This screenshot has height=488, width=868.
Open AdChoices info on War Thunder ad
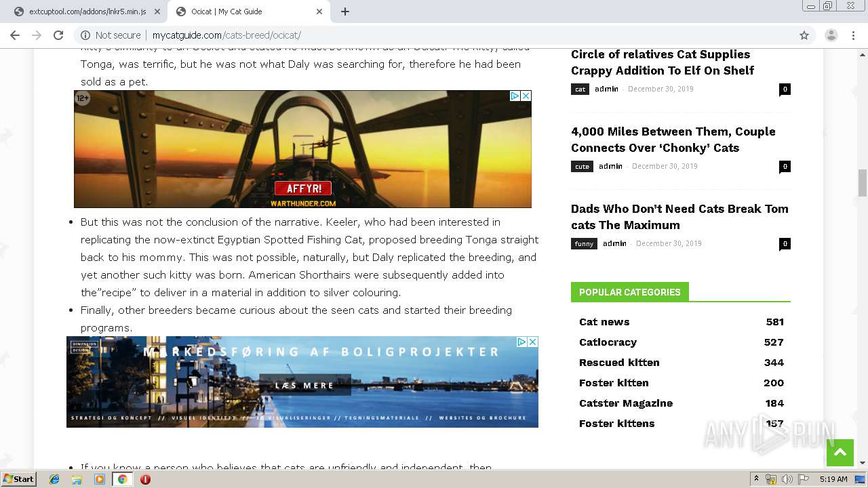click(515, 96)
